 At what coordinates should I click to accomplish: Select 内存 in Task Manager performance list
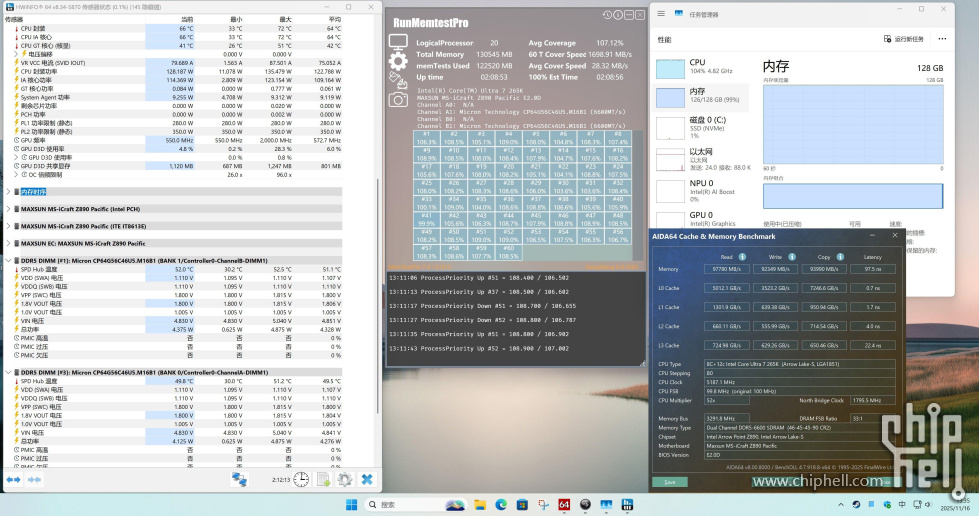coord(702,96)
